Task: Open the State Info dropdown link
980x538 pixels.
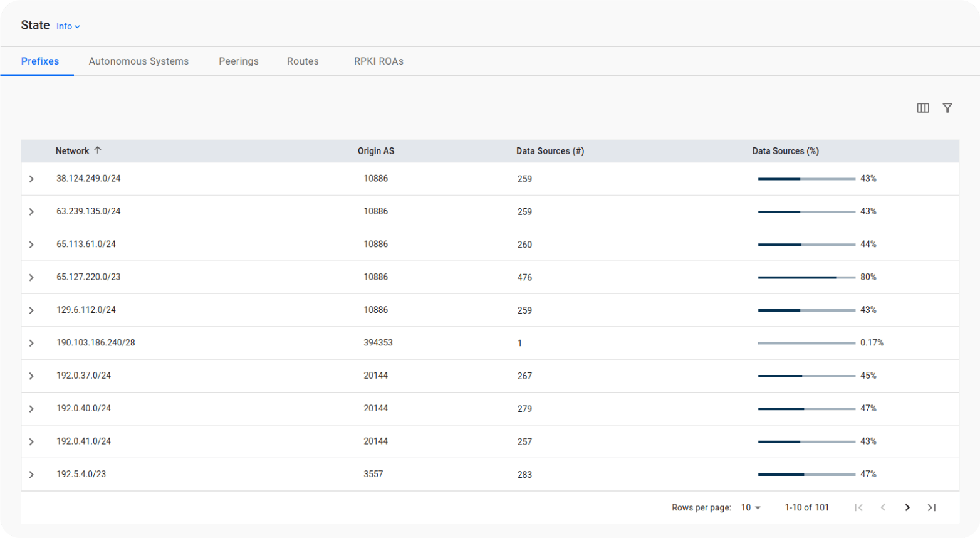Action: coord(68,26)
